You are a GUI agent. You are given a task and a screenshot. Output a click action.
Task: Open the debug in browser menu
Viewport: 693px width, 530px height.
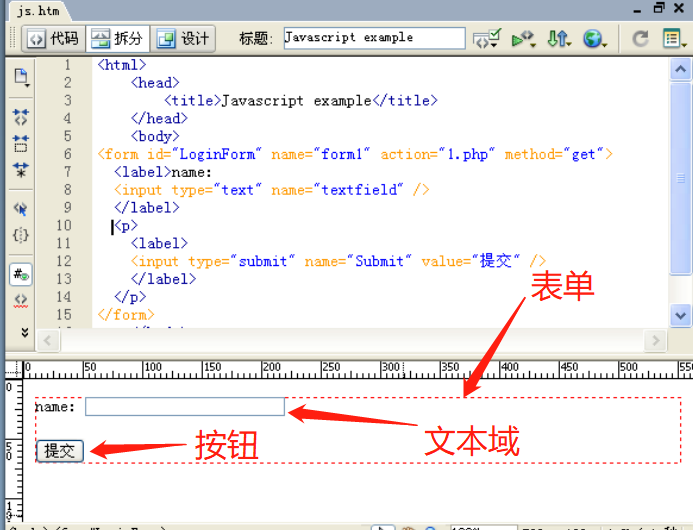point(524,39)
